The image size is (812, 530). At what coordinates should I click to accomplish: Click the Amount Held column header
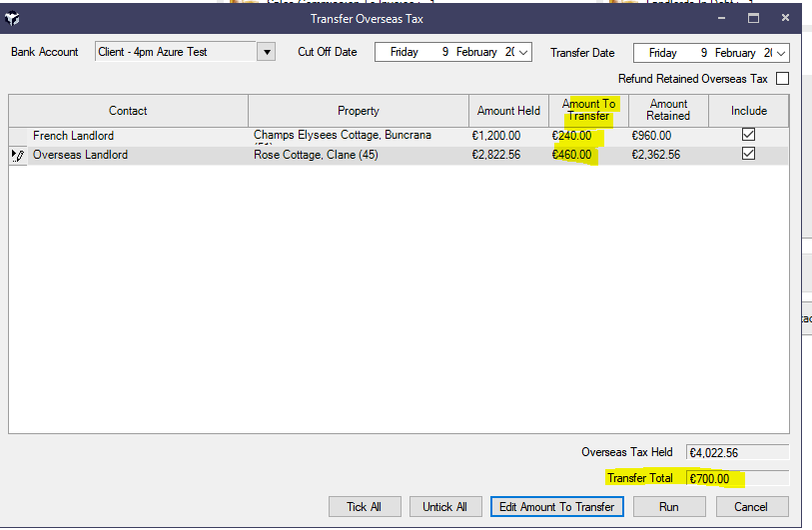tap(508, 111)
